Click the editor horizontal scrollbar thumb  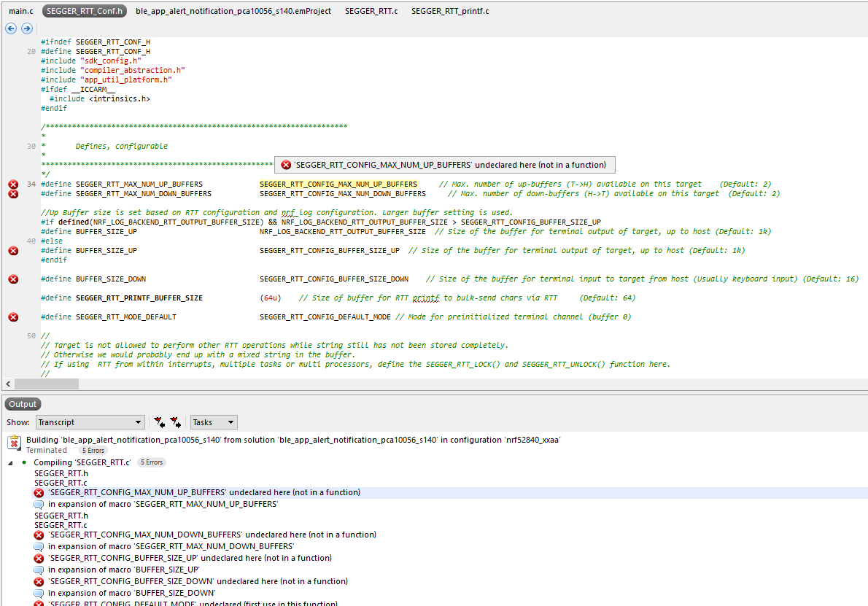(x=47, y=384)
